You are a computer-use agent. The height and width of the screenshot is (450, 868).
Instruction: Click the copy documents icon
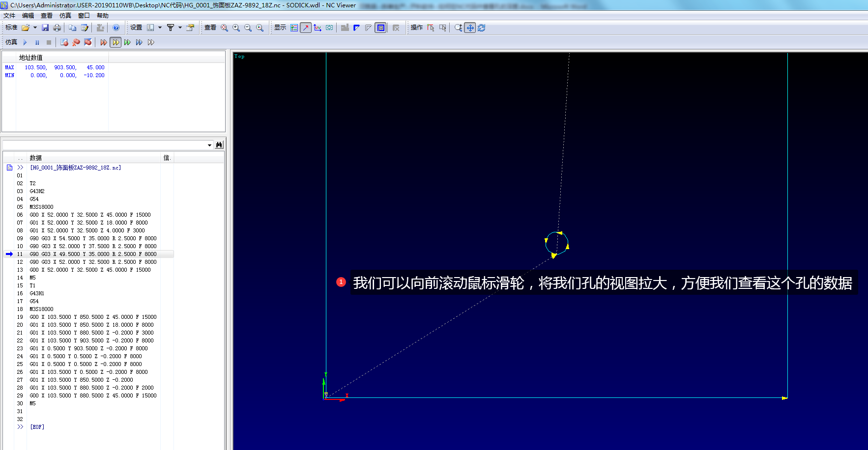(73, 28)
